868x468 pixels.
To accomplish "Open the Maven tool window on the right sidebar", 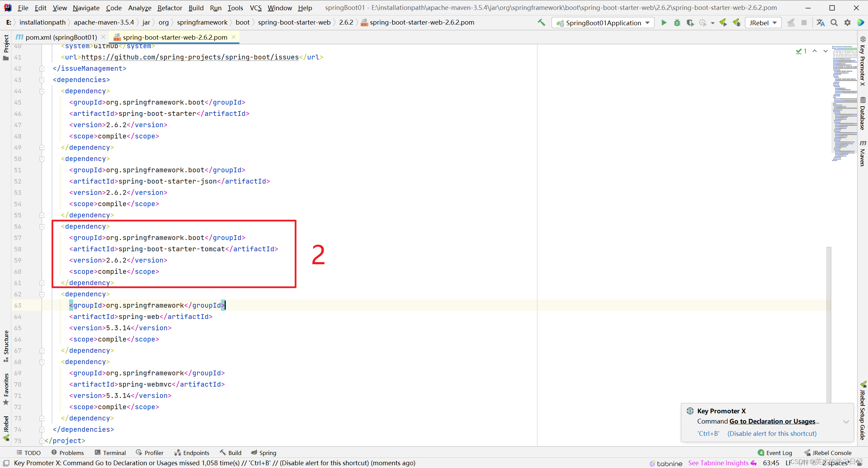I will pos(863,150).
